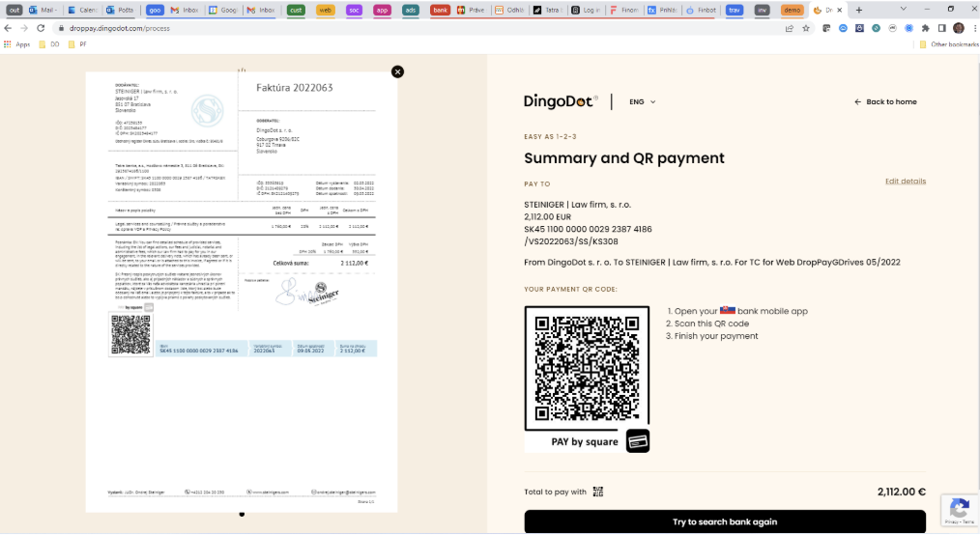
Task: Open the browser side panel icon
Action: point(942,28)
